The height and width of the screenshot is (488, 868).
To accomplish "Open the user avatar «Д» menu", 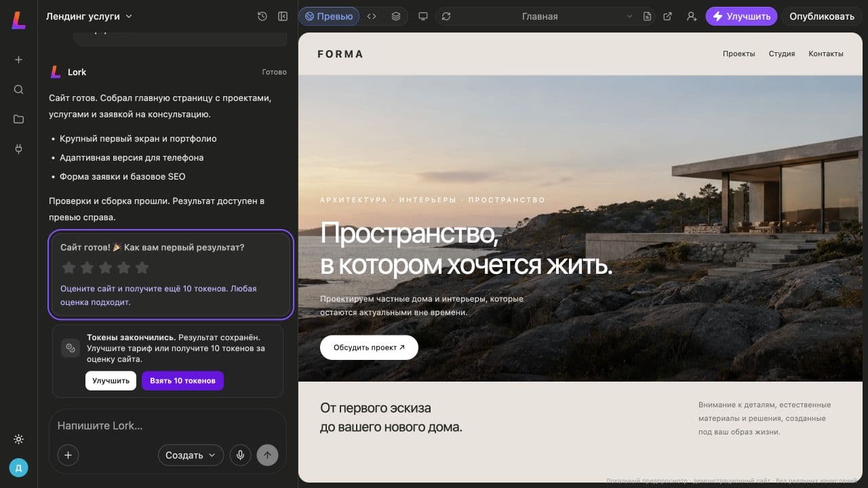I will tap(18, 468).
